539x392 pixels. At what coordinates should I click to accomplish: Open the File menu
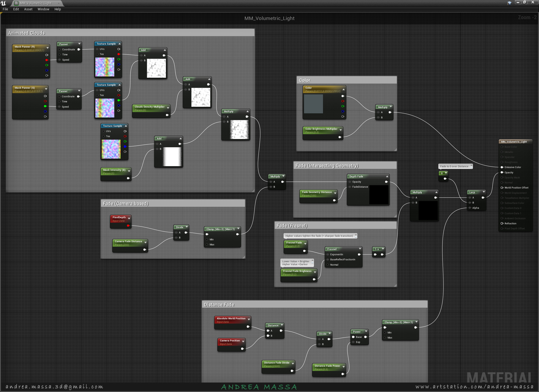click(x=5, y=9)
